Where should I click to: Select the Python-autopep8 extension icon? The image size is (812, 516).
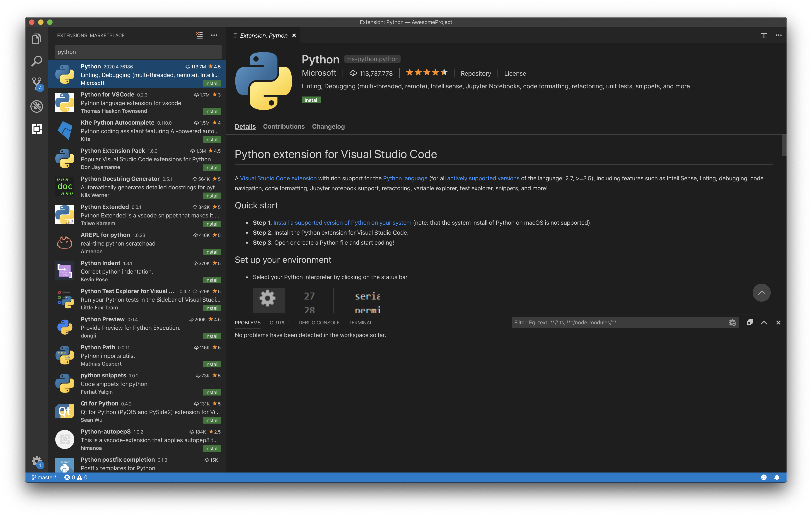tap(65, 439)
